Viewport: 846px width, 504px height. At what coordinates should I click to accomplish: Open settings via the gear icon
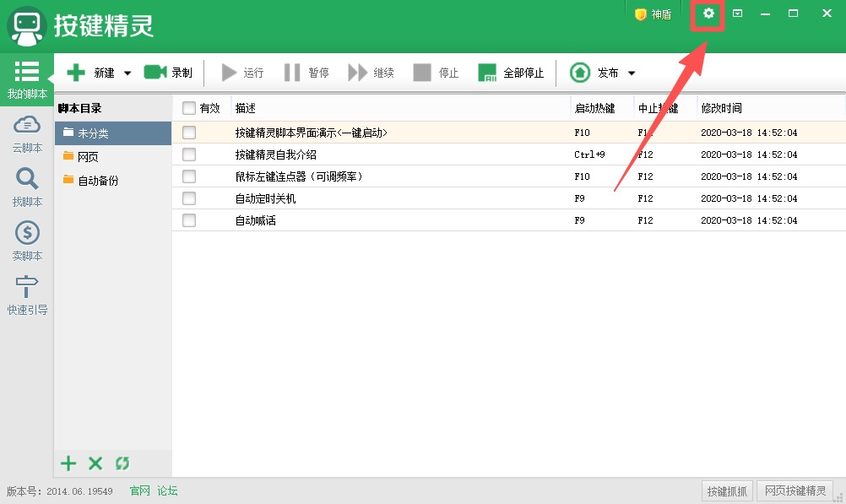coord(709,14)
